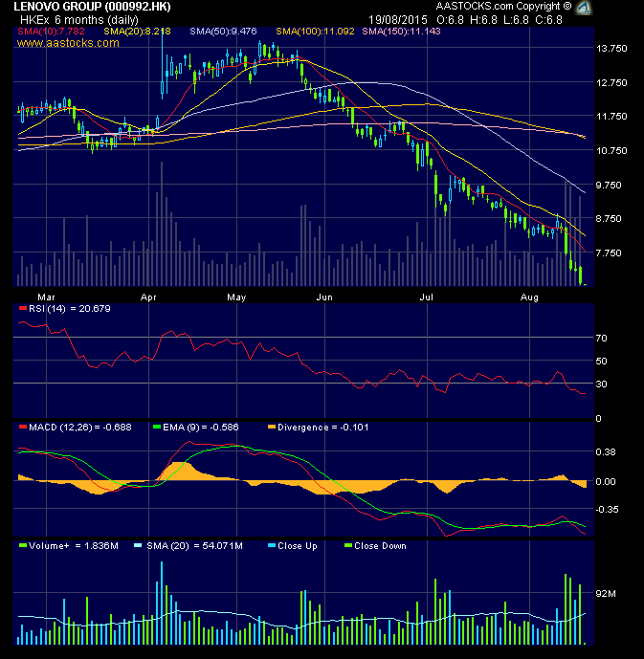This screenshot has height=659, width=644.
Task: Click the SMA(50):9.476 legend
Action: 223,32
